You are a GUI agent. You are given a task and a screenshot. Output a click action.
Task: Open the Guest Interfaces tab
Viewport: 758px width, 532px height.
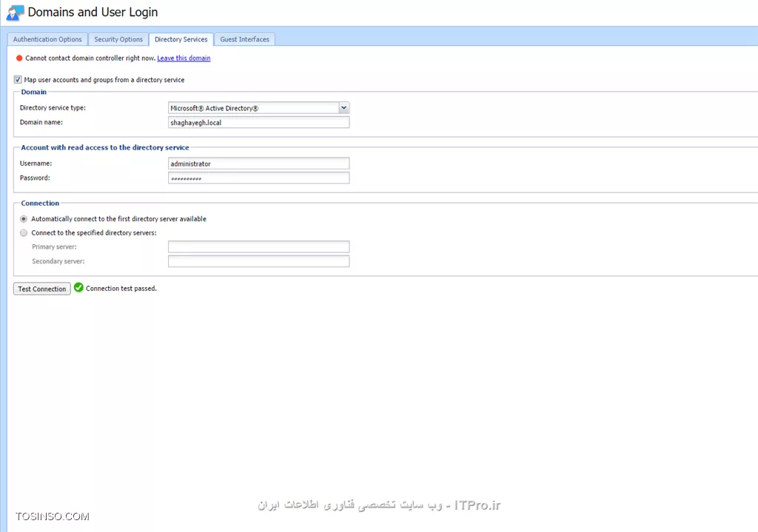(244, 39)
